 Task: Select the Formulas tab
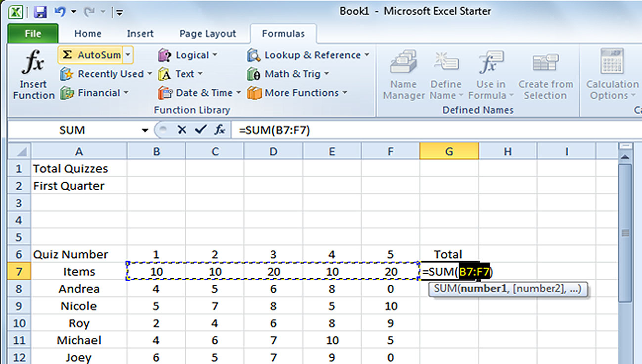(283, 34)
